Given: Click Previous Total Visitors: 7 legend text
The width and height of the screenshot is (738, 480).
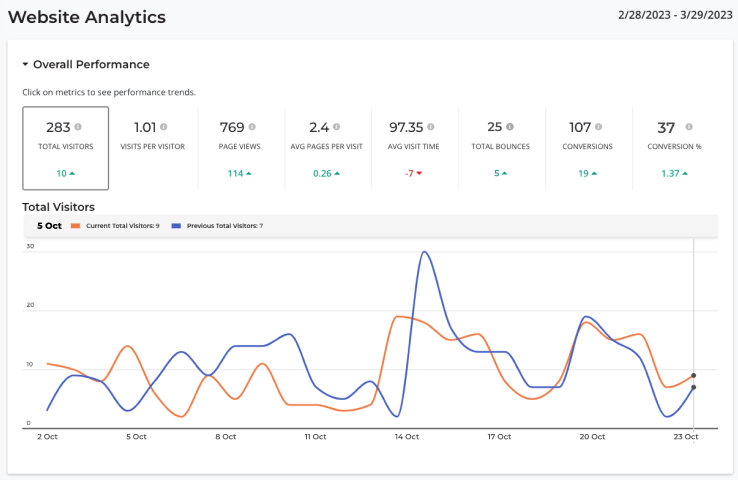Looking at the screenshot, I should pos(225,226).
